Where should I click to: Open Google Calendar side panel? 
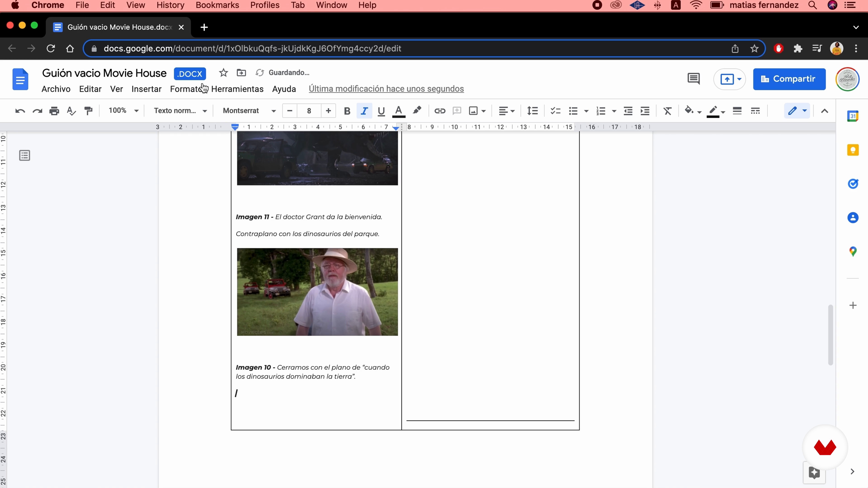point(853,116)
